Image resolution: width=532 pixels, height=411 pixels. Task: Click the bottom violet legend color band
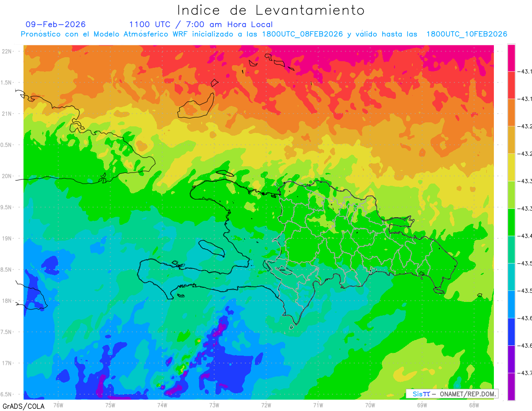pyautogui.click(x=511, y=387)
